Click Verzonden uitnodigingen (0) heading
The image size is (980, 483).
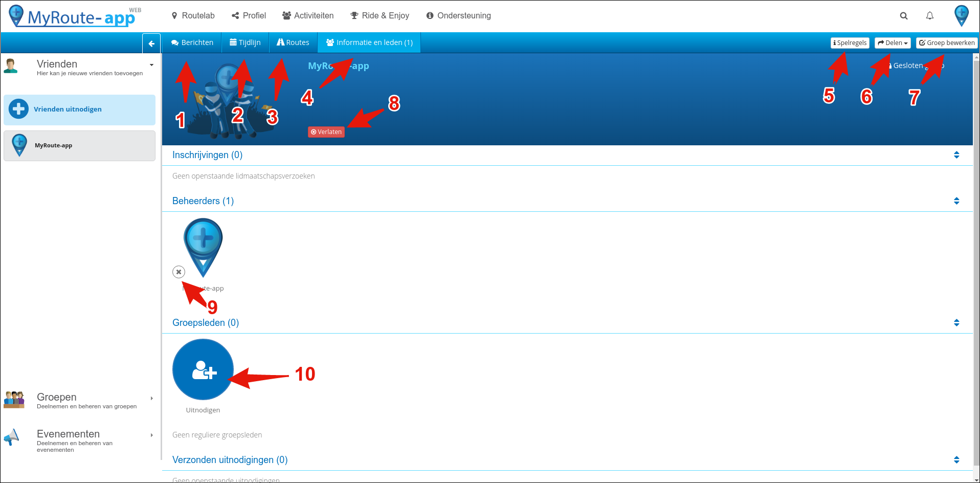coord(230,460)
